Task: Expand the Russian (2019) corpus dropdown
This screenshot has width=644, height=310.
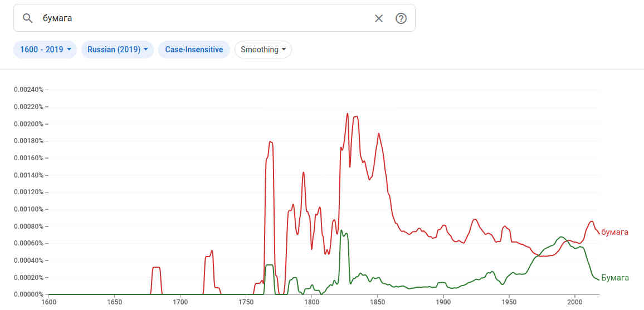Action: click(x=117, y=50)
